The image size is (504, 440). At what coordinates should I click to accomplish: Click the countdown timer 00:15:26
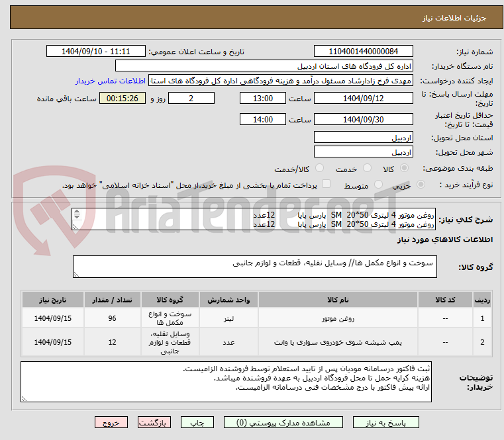tap(123, 98)
